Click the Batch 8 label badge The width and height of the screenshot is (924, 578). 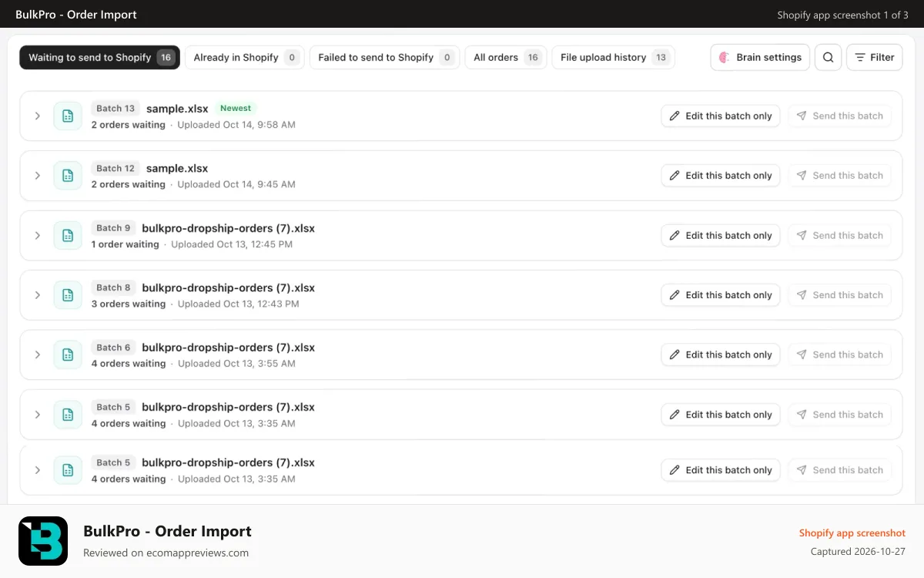pos(113,287)
